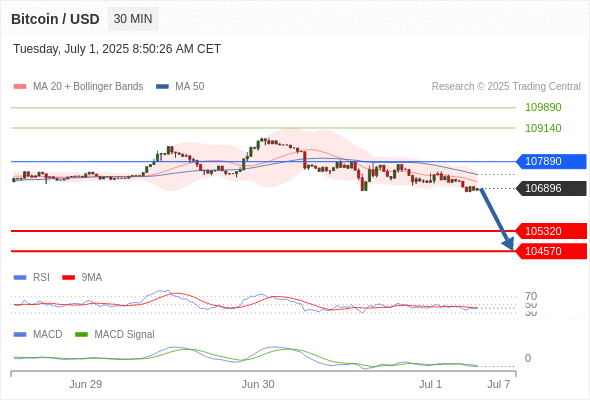The height and width of the screenshot is (400, 590).
Task: Select the RSI blue legend marker
Action: click(x=20, y=278)
